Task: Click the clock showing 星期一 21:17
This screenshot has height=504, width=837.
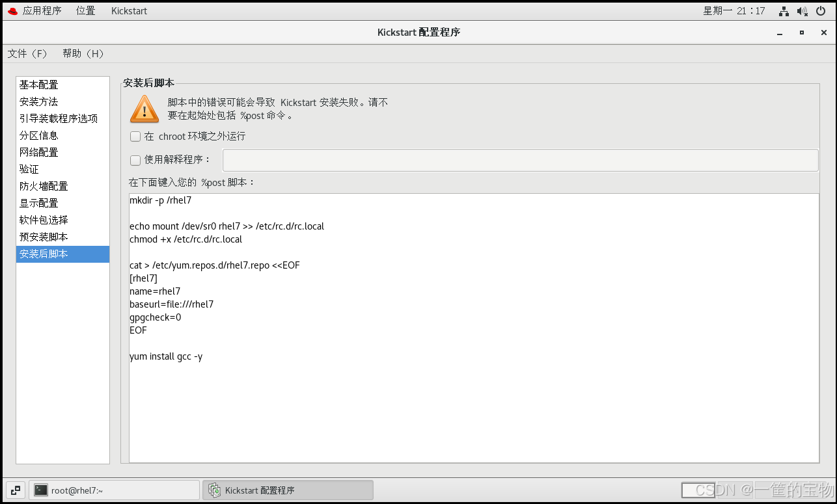Action: click(734, 11)
